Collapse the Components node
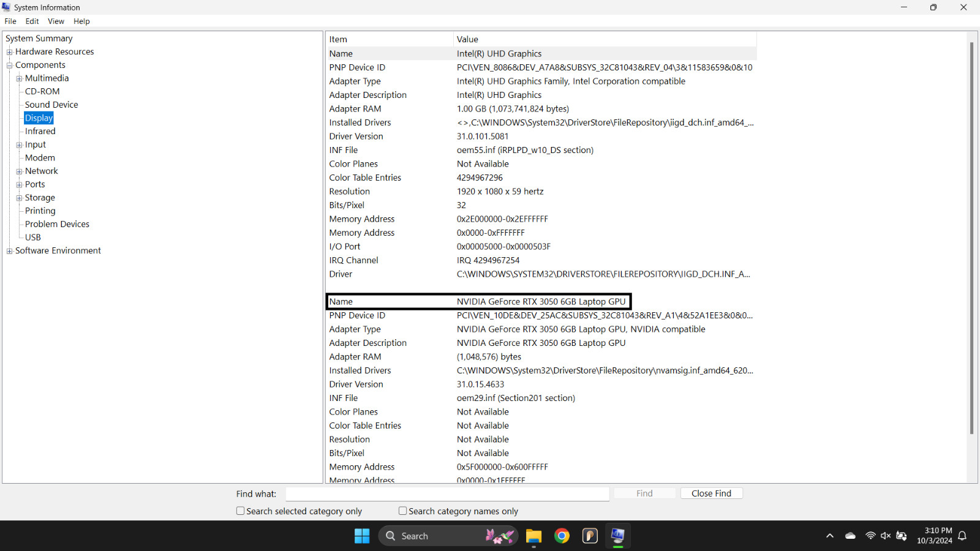980x551 pixels. point(9,66)
